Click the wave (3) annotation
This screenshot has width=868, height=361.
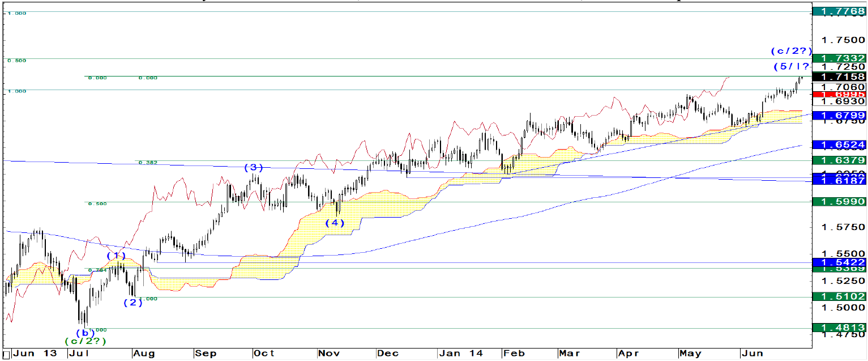click(254, 167)
